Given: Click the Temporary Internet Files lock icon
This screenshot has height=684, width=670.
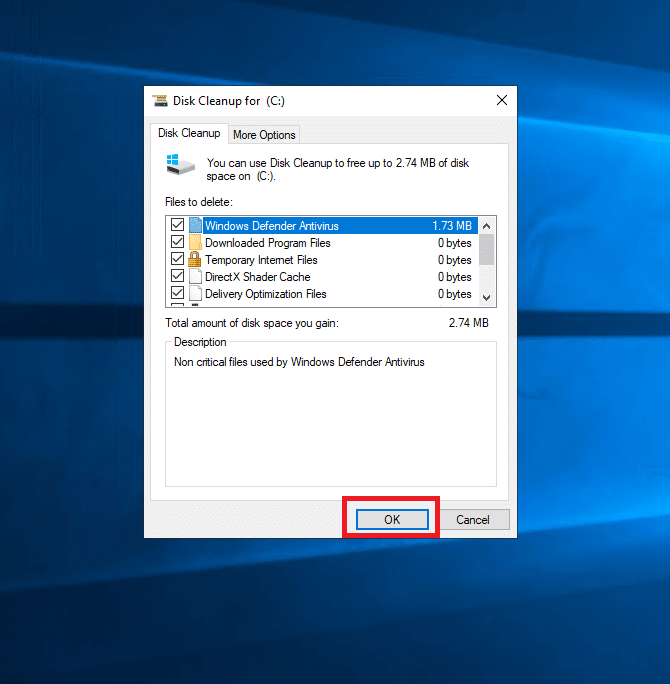Looking at the screenshot, I should tap(195, 260).
